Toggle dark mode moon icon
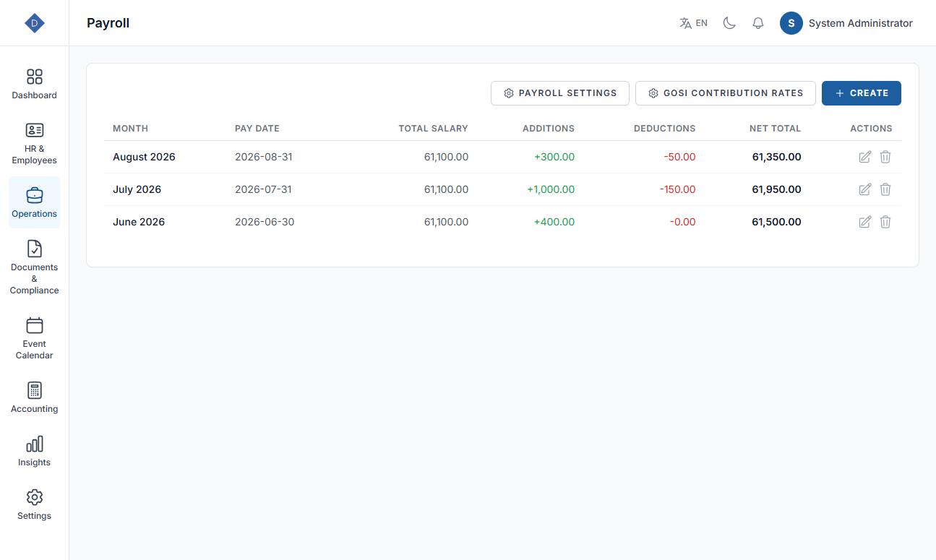 tap(729, 23)
